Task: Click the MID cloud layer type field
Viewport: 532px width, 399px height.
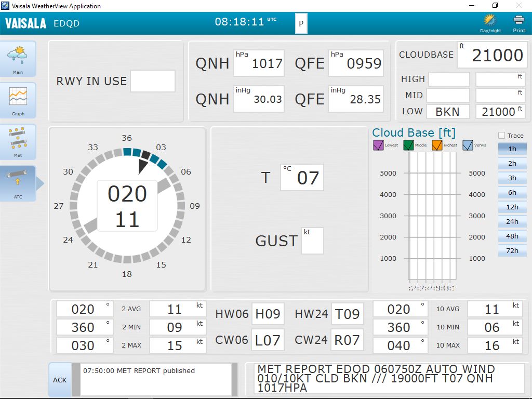Action: point(448,96)
